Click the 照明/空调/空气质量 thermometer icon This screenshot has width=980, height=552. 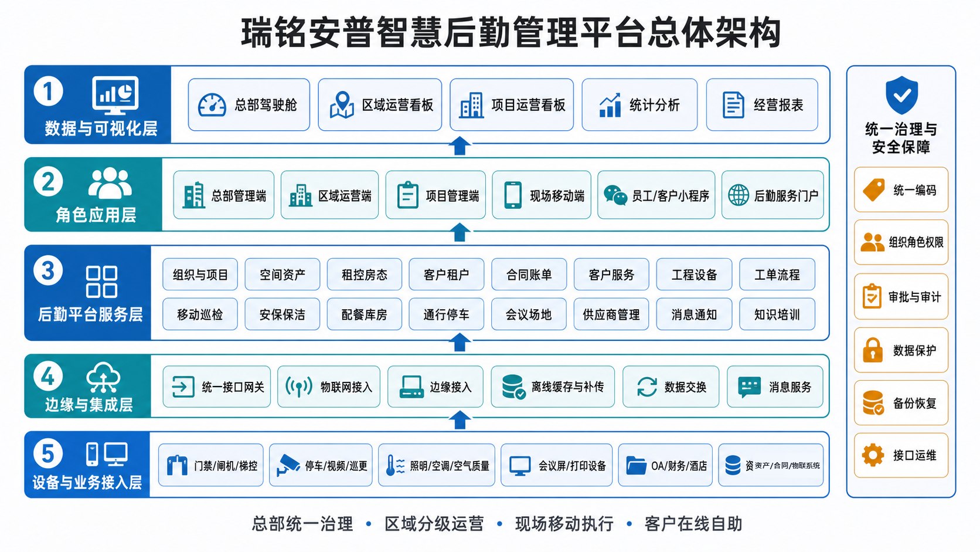395,465
